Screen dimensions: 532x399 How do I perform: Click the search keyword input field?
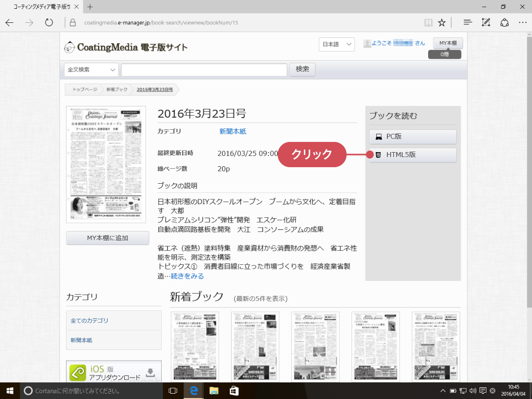tap(204, 69)
